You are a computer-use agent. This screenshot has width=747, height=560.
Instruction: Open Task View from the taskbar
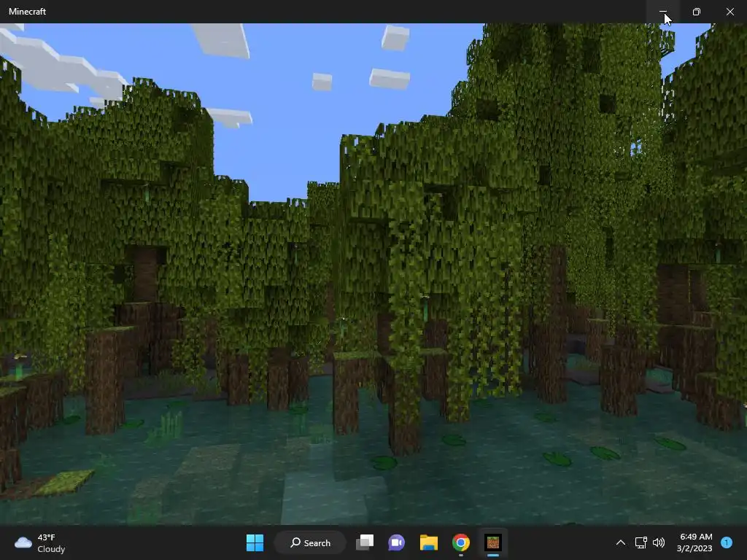[x=365, y=542]
